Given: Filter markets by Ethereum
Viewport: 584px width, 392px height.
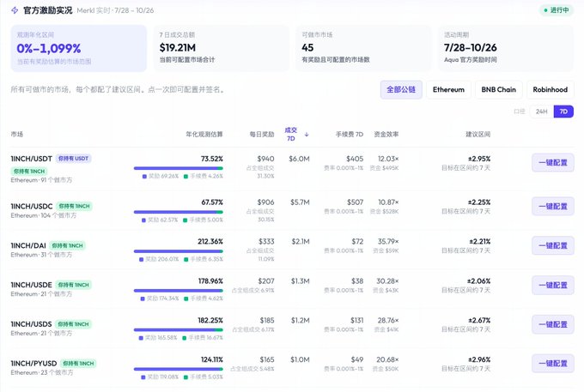Looking at the screenshot, I should click(x=448, y=89).
